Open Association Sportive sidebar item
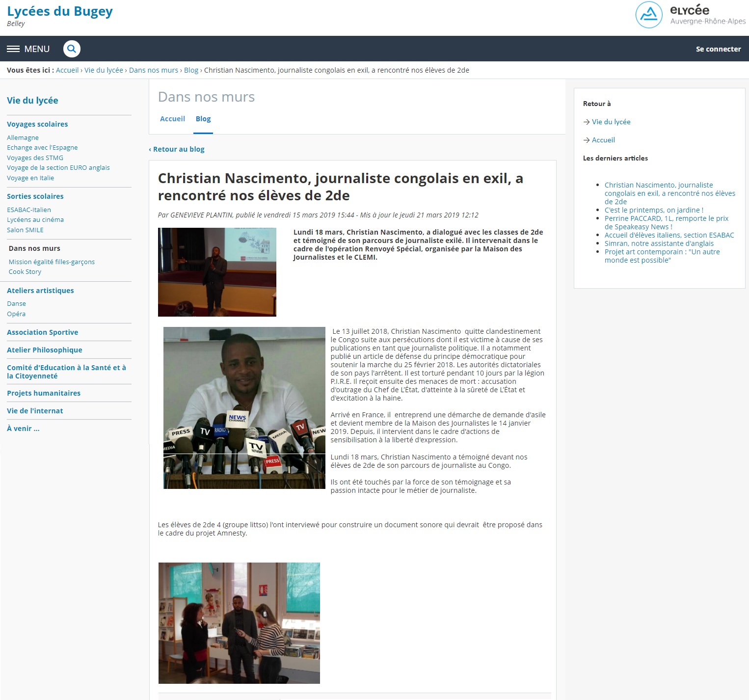This screenshot has width=749, height=700. point(42,332)
